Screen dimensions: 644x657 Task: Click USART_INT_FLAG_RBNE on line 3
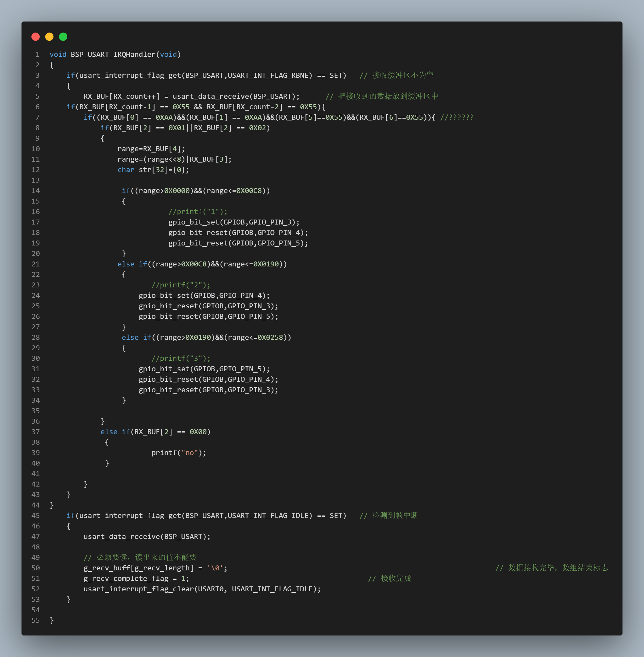pos(268,76)
